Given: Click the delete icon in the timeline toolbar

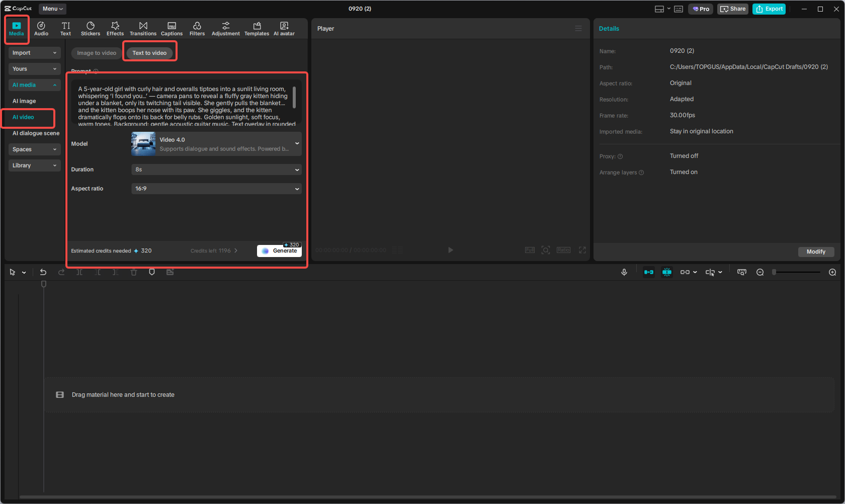Looking at the screenshot, I should [x=134, y=272].
